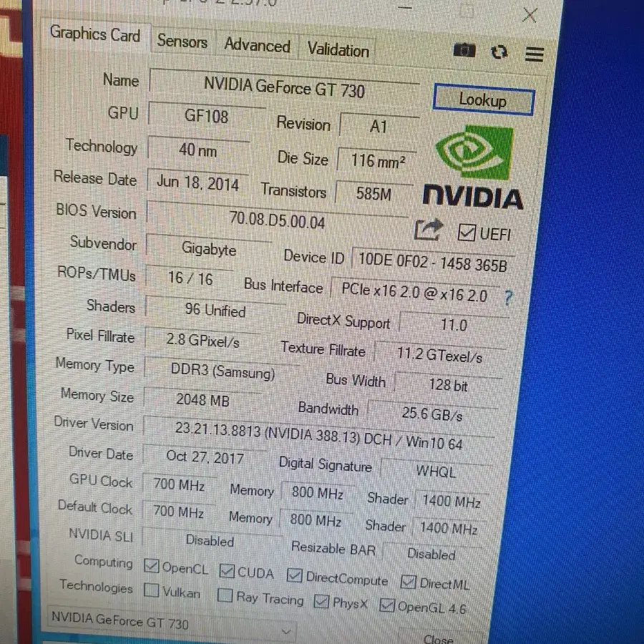Open the Advanced tab

coord(258,45)
